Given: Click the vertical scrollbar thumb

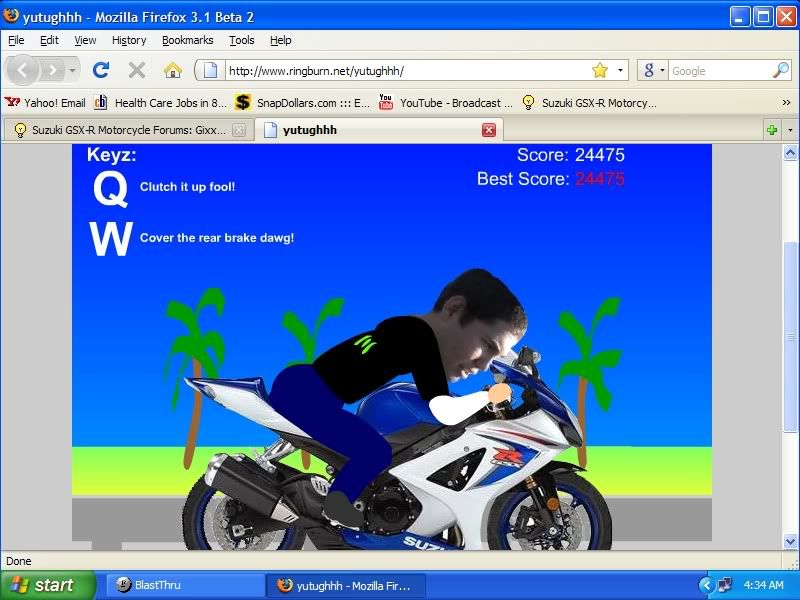Looking at the screenshot, I should pos(790,337).
